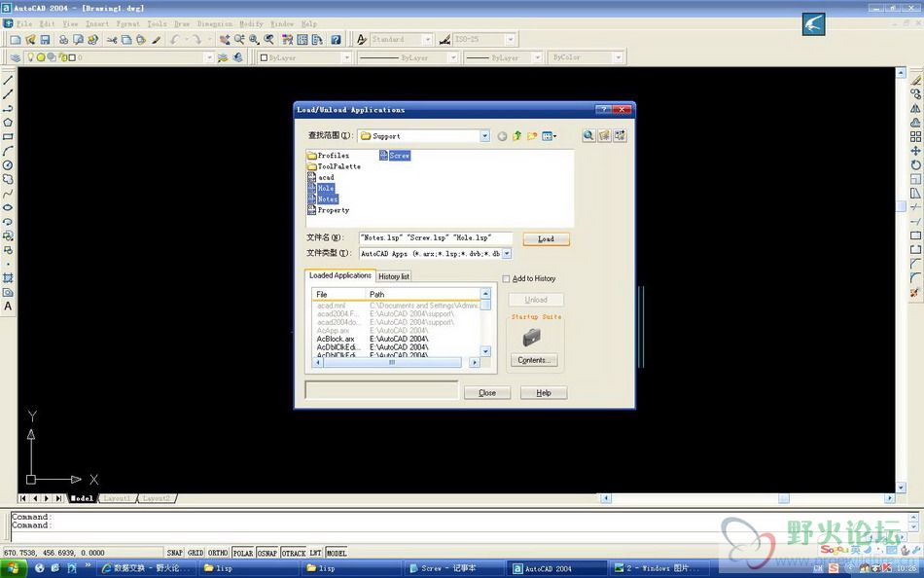Toggle GRID display in status bar
The height and width of the screenshot is (578, 924).
pyautogui.click(x=195, y=553)
